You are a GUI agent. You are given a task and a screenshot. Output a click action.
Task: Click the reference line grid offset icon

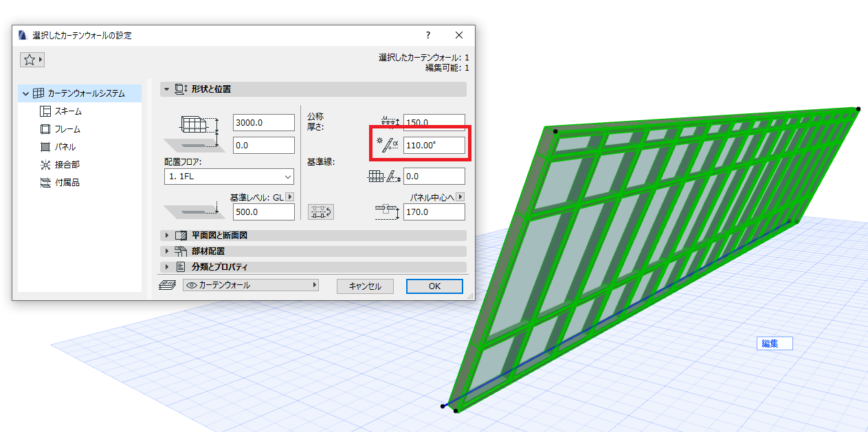point(384,177)
